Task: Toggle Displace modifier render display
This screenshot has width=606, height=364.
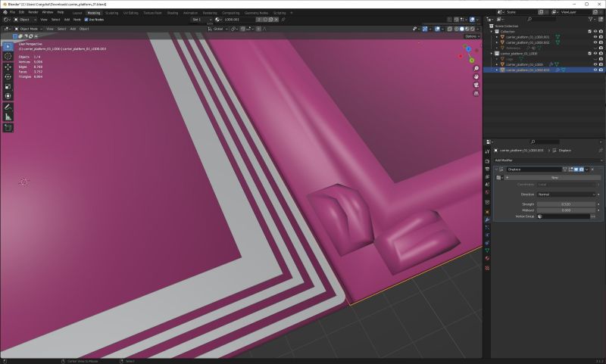Action: click(581, 170)
